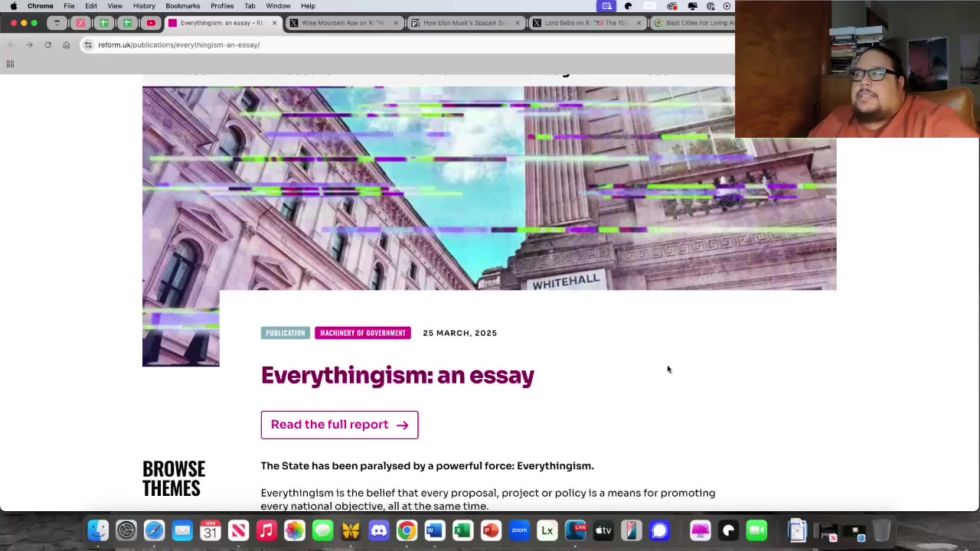Click the BROWSE THEMES heading
This screenshot has width=980, height=551.
coord(174,478)
